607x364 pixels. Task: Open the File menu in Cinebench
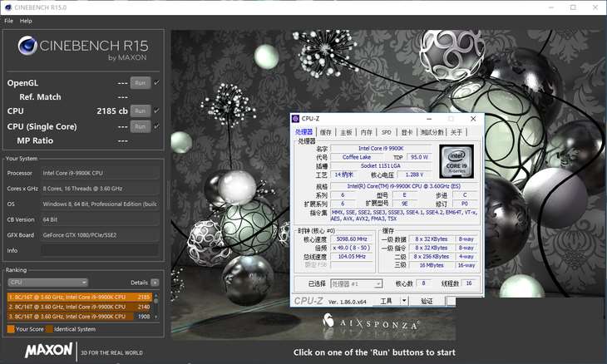(x=8, y=21)
